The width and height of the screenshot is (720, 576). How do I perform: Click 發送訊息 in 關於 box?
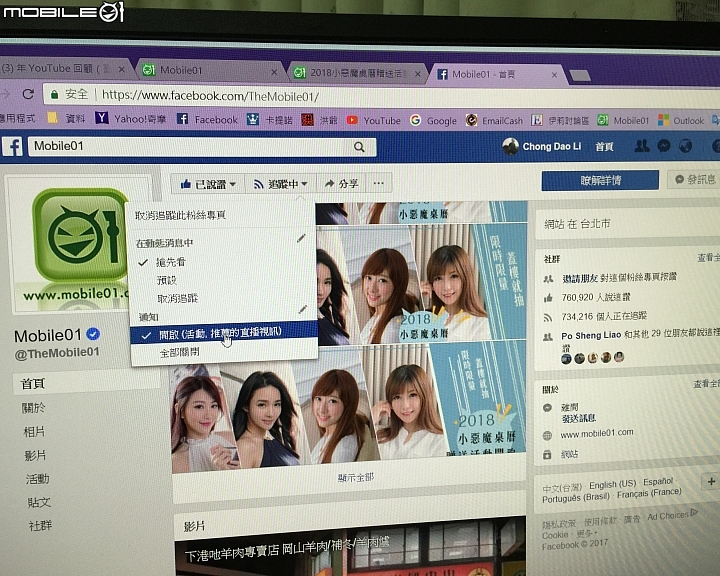(x=578, y=418)
